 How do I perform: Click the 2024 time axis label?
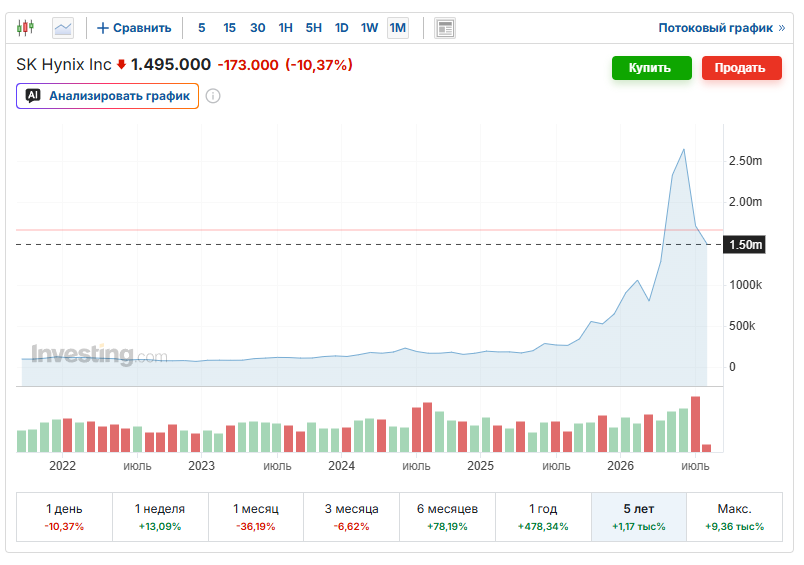click(341, 466)
